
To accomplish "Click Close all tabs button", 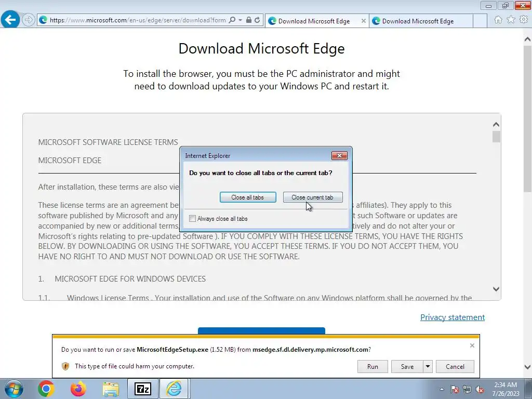I will coord(248,197).
